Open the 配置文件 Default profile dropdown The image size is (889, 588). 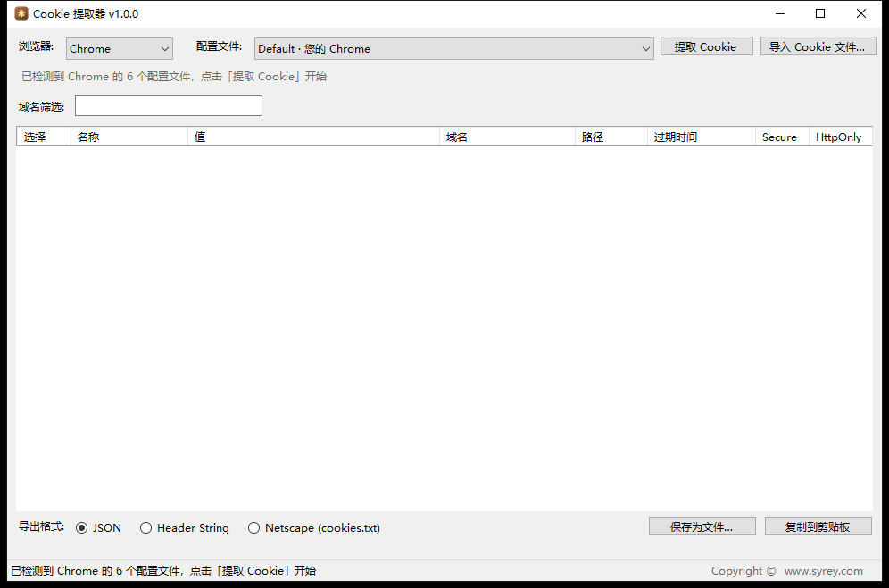(x=453, y=49)
